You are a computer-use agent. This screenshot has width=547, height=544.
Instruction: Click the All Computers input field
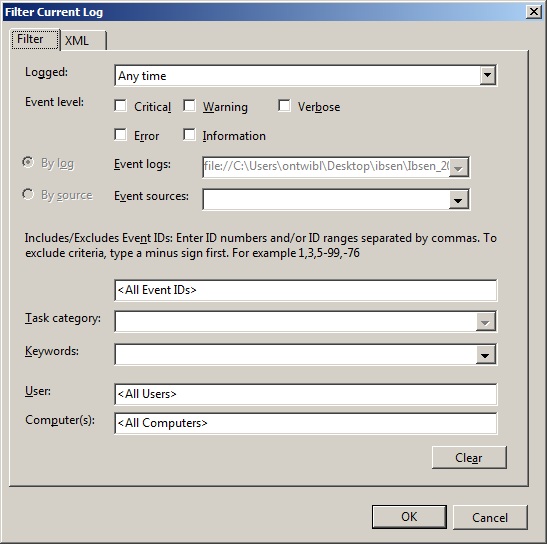[x=306, y=423]
